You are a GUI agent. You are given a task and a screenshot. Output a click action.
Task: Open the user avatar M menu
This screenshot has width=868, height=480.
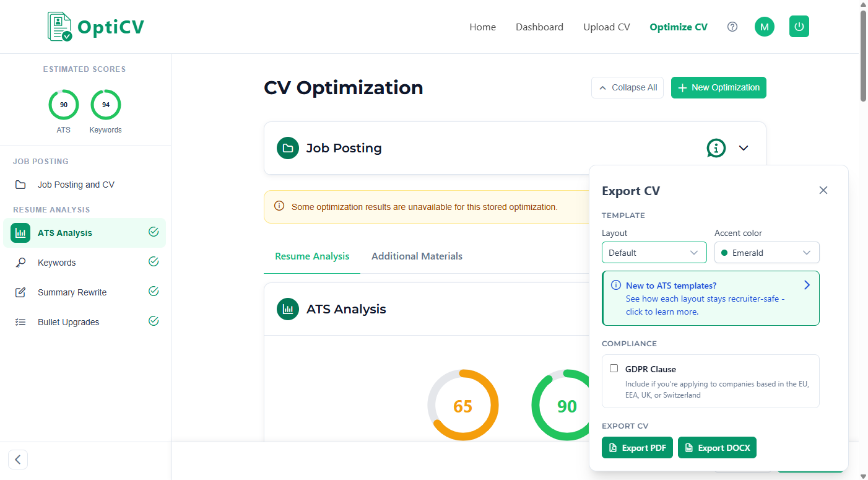click(765, 27)
